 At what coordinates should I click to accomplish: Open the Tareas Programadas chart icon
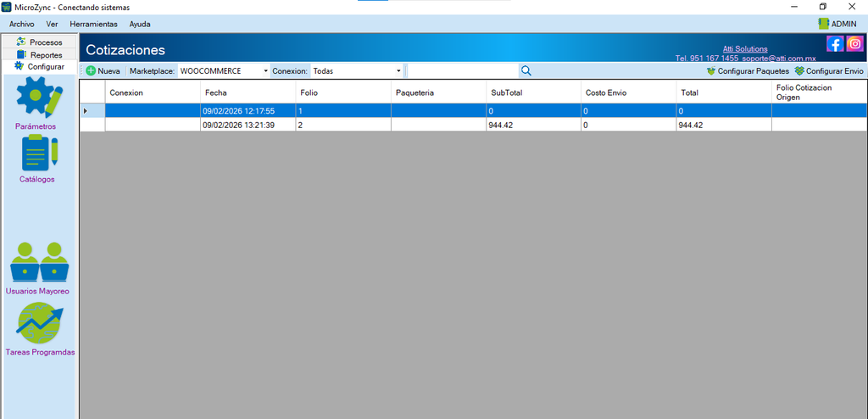click(x=39, y=323)
